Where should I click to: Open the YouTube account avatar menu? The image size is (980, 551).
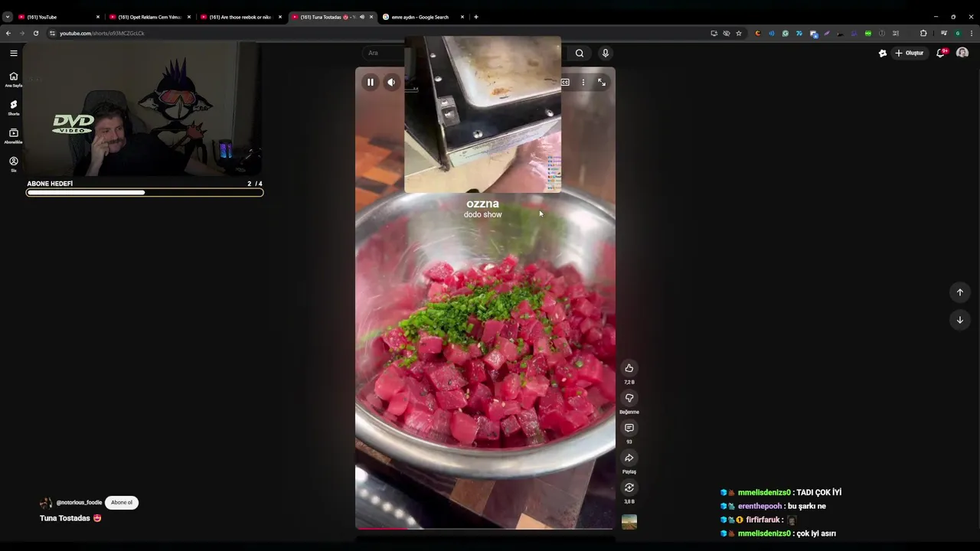962,53
